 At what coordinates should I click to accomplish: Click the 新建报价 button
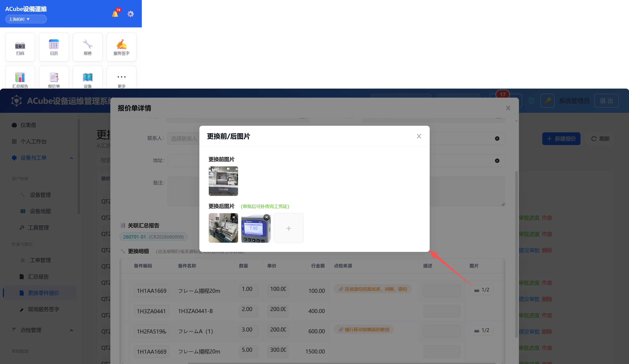561,138
